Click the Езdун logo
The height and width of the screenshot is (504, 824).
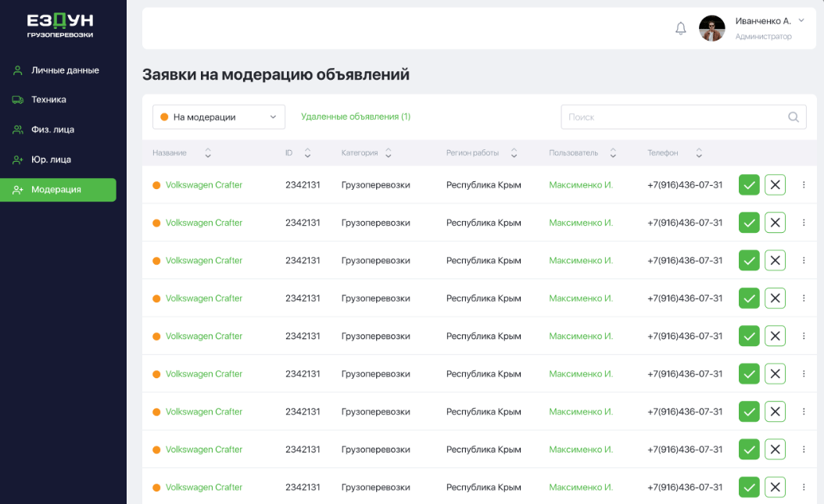[x=59, y=25]
